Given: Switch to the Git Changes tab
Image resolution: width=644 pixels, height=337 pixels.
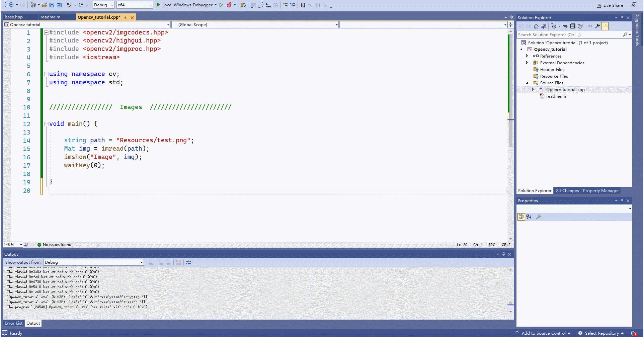Looking at the screenshot, I should 567,190.
